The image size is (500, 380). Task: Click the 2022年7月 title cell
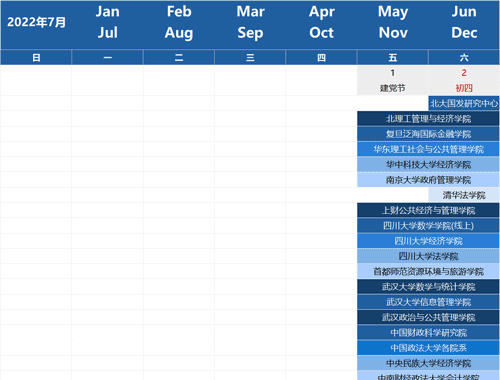[36, 22]
